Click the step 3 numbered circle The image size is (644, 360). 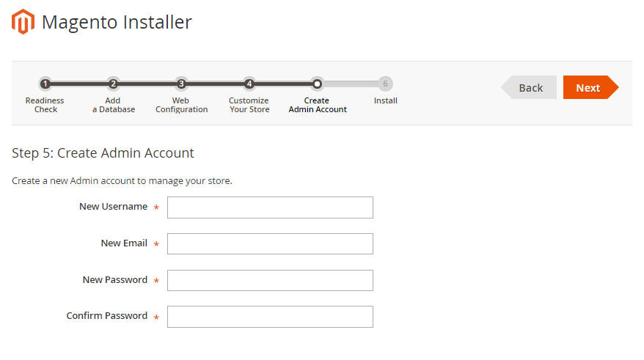[x=181, y=84]
